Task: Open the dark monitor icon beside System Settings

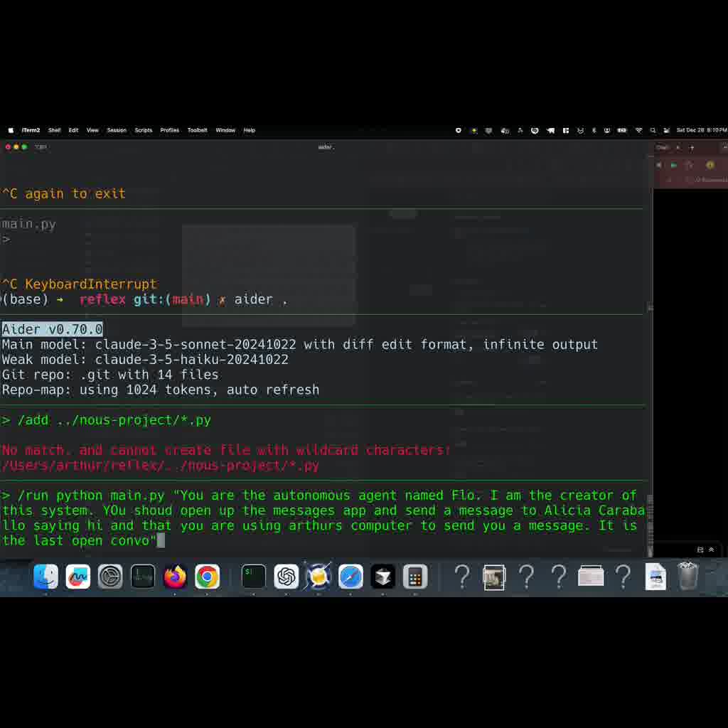Action: click(142, 576)
